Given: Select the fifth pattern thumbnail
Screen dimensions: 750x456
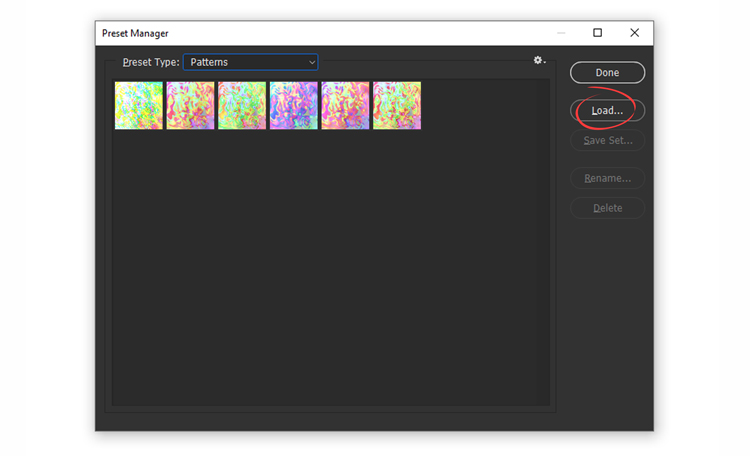Looking at the screenshot, I should tap(345, 105).
